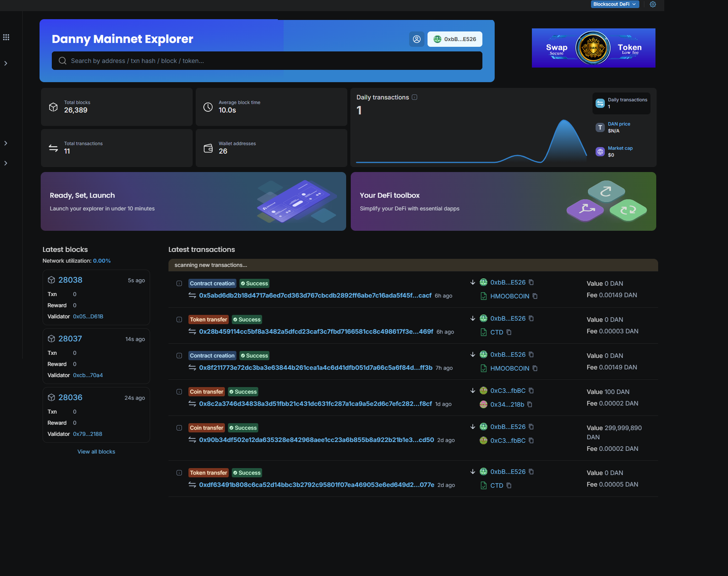This screenshot has width=728, height=576.
Task: Copy 0xC3...fbBC sender address in 100 DAN transfer
Action: click(531, 391)
